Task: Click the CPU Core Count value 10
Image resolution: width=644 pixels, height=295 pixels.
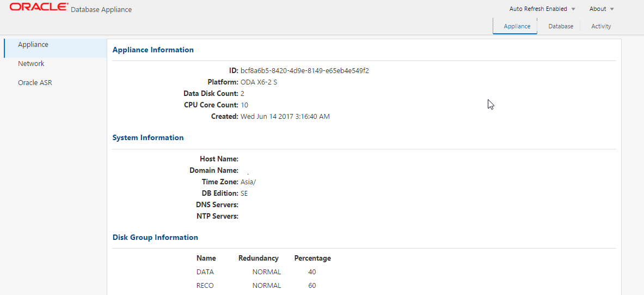Action: (244, 105)
